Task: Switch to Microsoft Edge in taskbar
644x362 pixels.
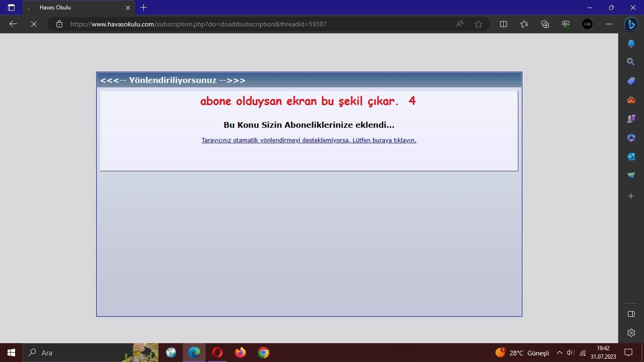Action: [194, 353]
